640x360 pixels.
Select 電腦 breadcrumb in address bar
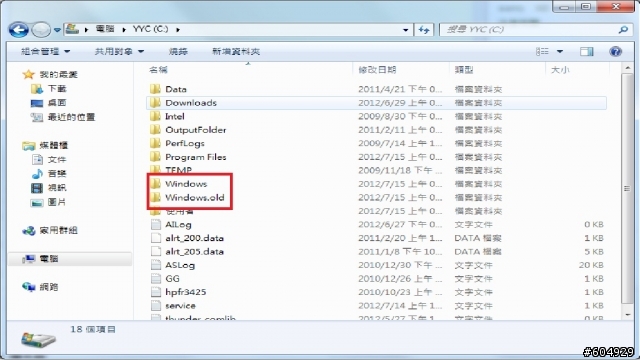105,29
